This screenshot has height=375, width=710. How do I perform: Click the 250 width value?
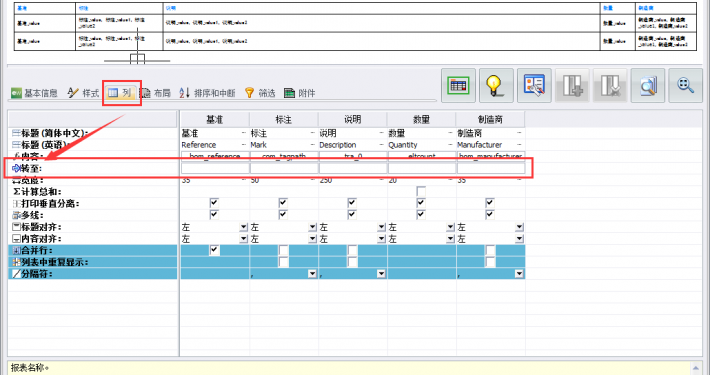coord(325,180)
